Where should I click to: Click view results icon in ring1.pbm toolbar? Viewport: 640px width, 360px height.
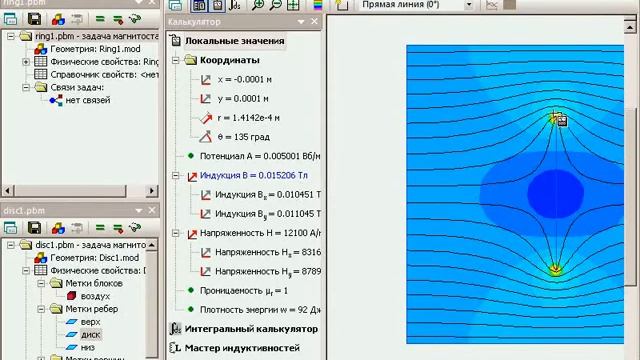point(135,19)
